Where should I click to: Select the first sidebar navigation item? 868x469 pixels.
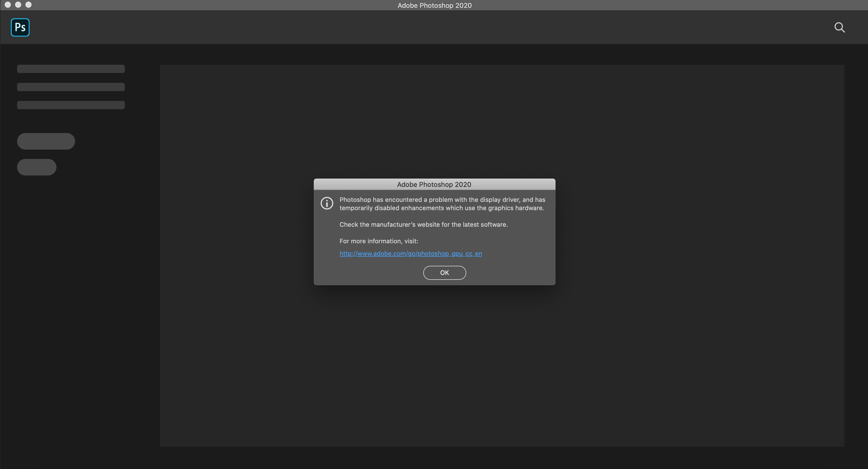70,68
